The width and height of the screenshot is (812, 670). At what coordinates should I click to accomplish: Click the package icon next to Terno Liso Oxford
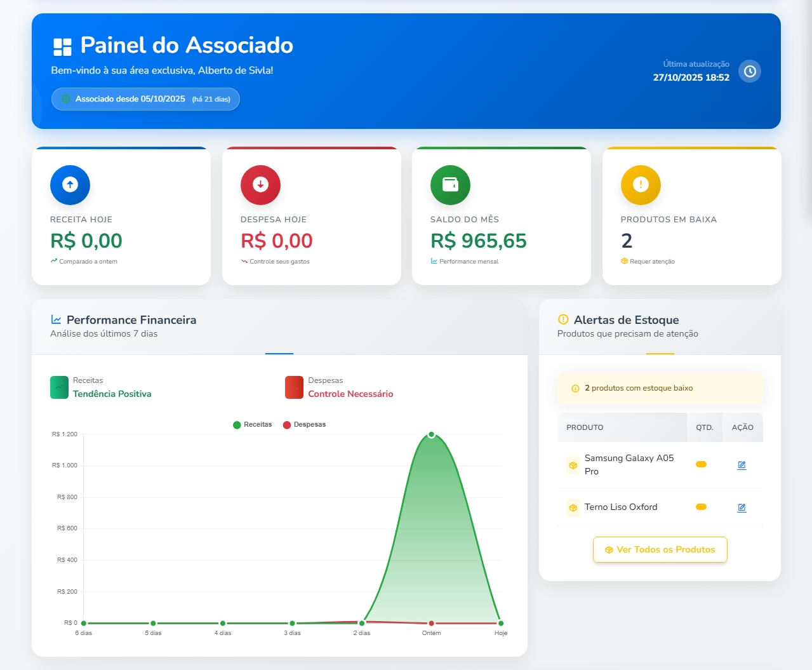pyautogui.click(x=572, y=507)
